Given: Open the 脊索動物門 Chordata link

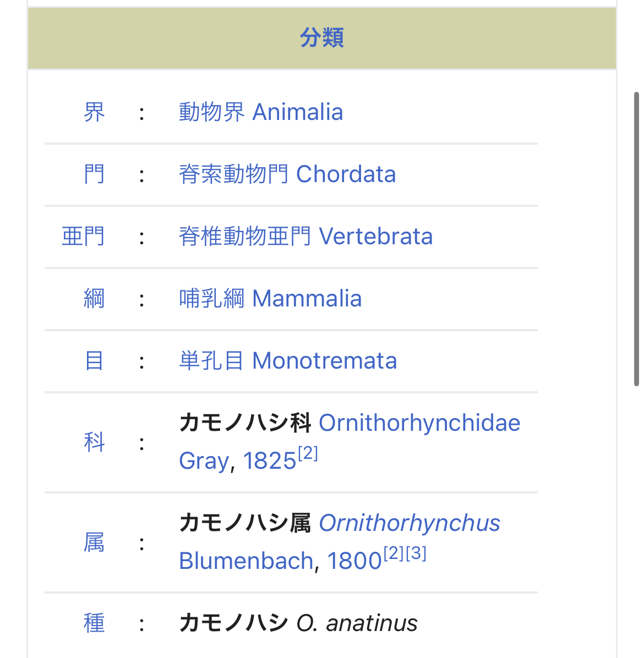Looking at the screenshot, I should click(287, 174).
